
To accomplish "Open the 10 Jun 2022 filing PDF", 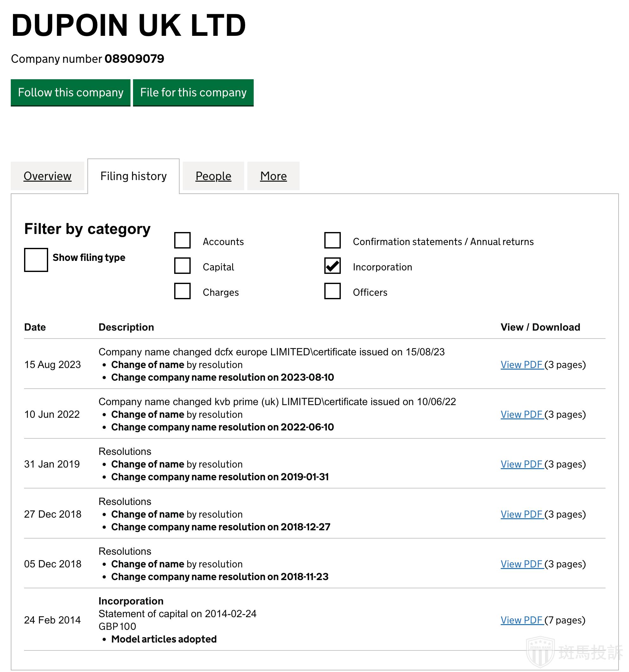I will [x=522, y=414].
